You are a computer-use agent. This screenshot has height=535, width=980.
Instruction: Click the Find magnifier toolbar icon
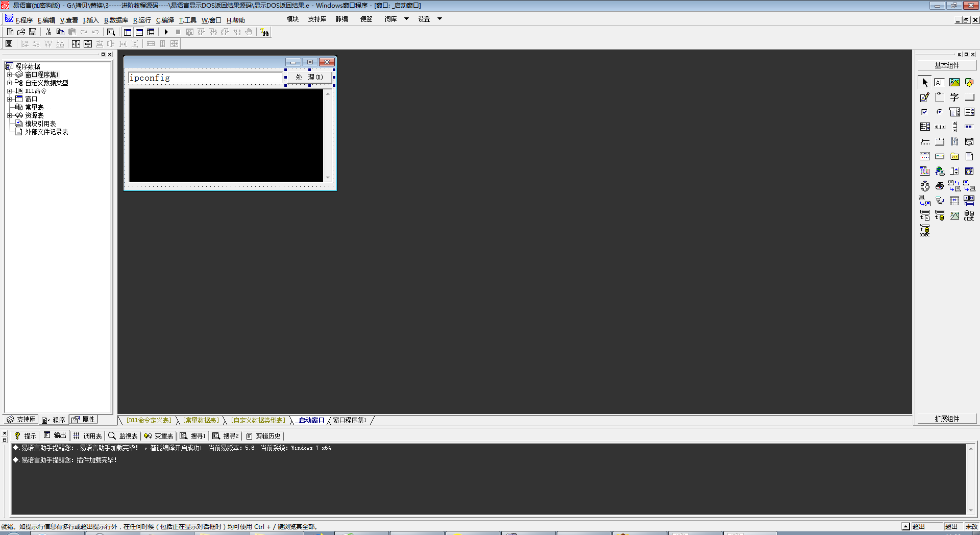(x=111, y=32)
